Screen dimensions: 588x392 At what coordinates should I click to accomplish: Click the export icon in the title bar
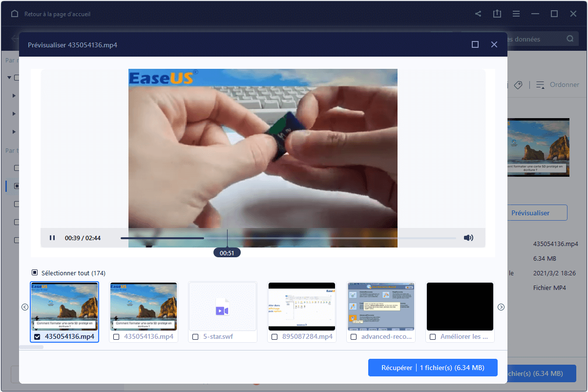[x=497, y=14]
